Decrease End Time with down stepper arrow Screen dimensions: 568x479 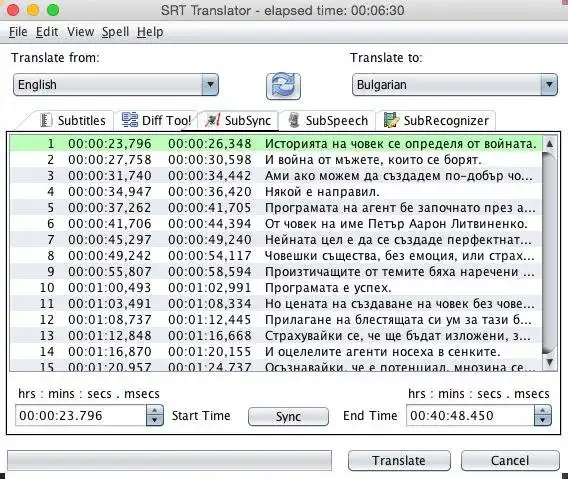click(543, 420)
